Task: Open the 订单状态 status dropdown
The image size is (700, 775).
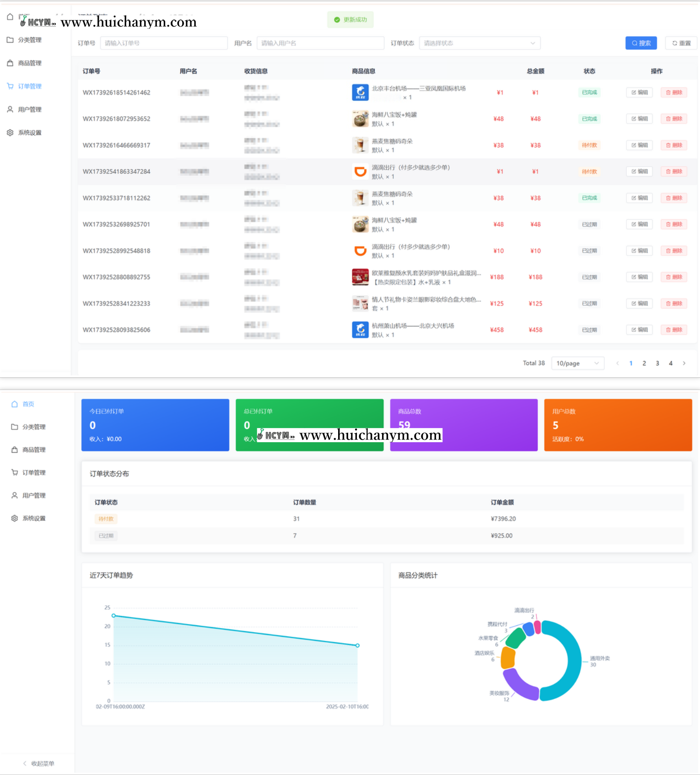Action: click(x=479, y=43)
